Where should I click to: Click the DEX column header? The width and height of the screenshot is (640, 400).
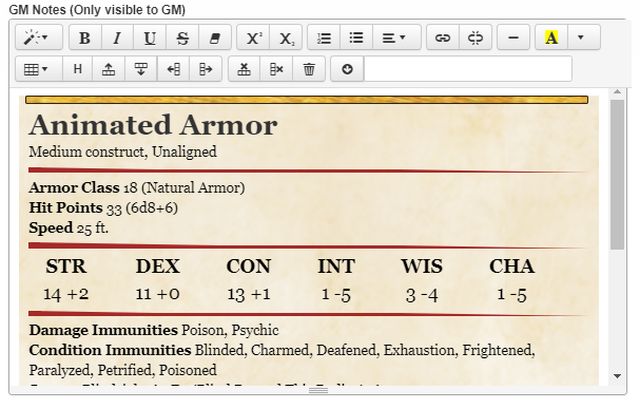(158, 266)
